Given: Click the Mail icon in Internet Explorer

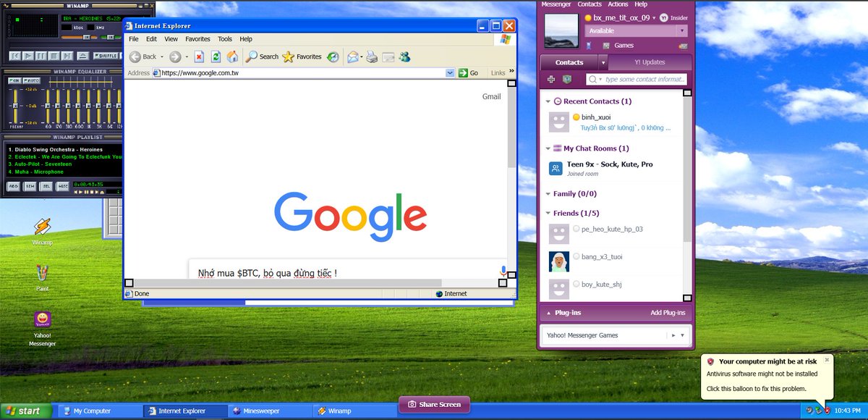Looking at the screenshot, I should click(354, 56).
